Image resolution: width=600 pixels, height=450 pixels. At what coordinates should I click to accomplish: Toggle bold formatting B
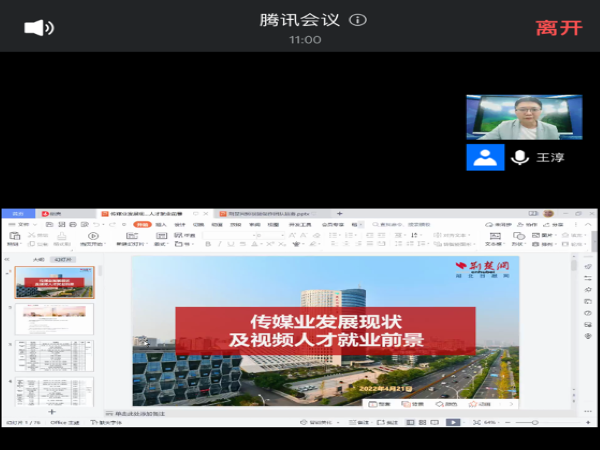point(208,244)
